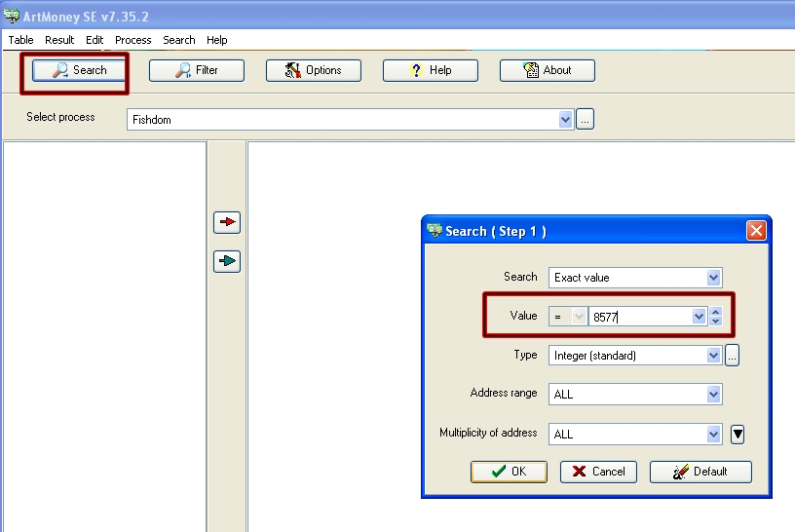Open the Edit menu

[x=95, y=40]
